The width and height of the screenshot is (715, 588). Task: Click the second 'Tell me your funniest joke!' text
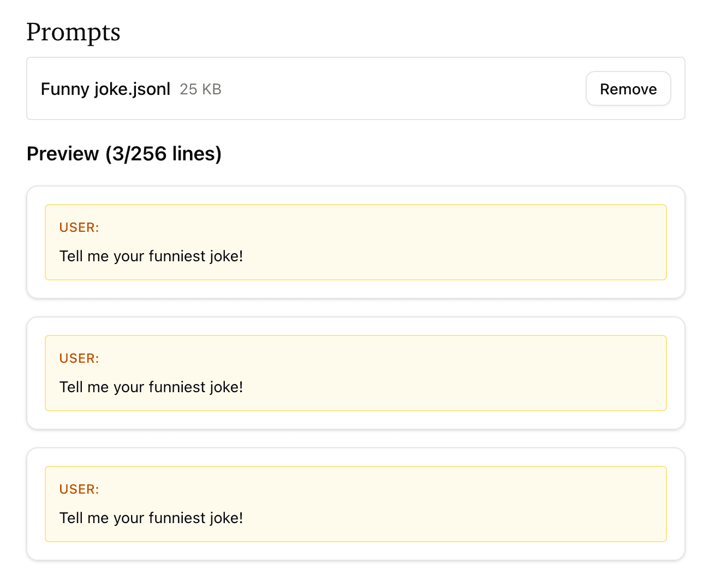(151, 387)
